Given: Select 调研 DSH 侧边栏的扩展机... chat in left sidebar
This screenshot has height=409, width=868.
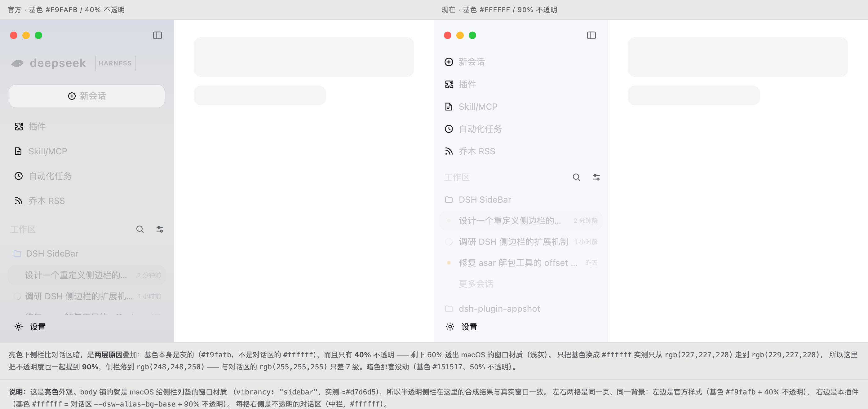Looking at the screenshot, I should (86, 296).
